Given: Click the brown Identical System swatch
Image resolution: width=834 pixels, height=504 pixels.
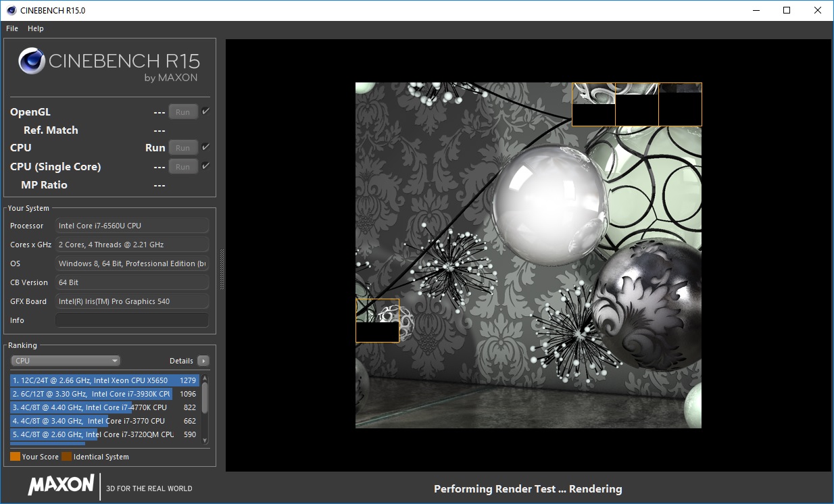Looking at the screenshot, I should [x=66, y=457].
